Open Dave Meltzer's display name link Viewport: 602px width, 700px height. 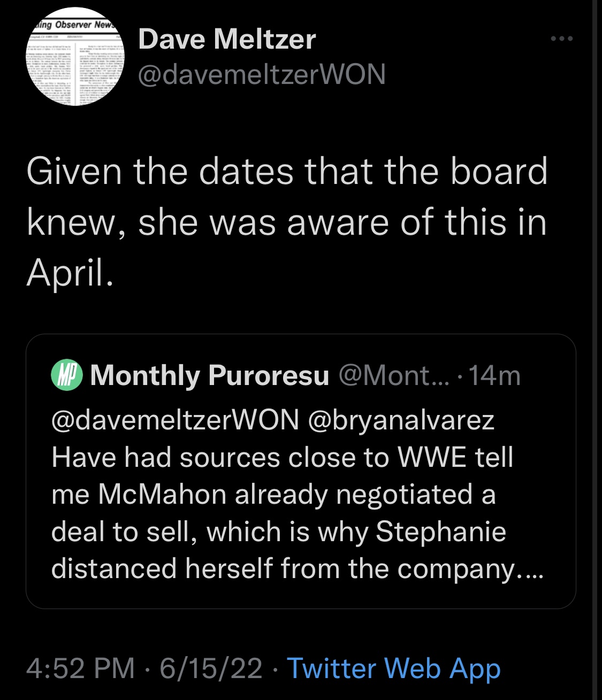click(227, 40)
